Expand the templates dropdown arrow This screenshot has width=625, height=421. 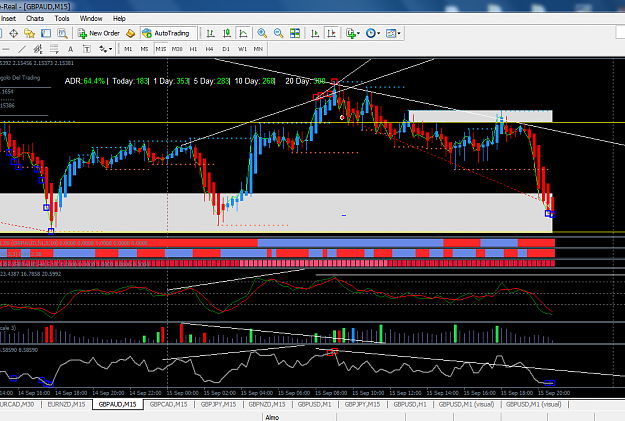pos(399,33)
